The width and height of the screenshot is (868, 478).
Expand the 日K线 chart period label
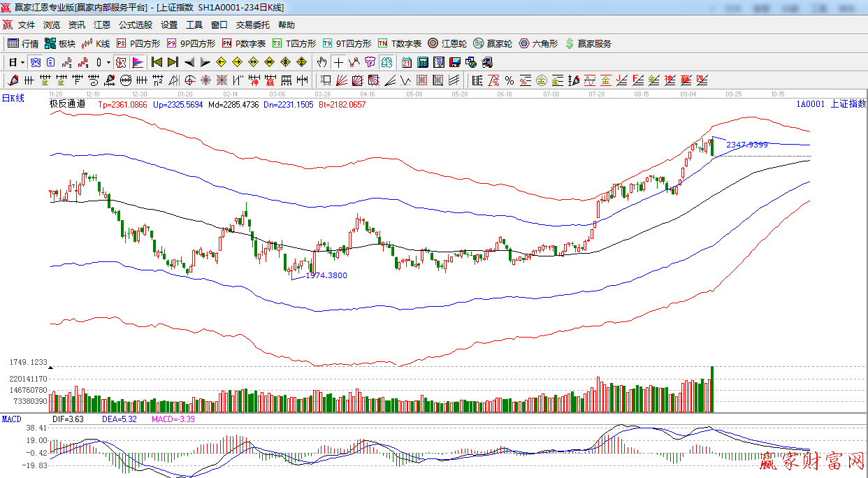(13, 99)
